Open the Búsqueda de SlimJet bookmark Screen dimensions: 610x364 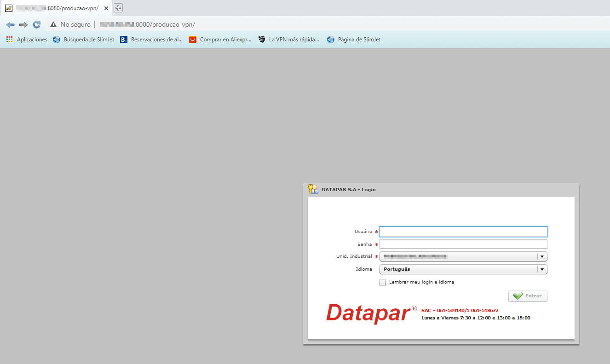(x=84, y=40)
